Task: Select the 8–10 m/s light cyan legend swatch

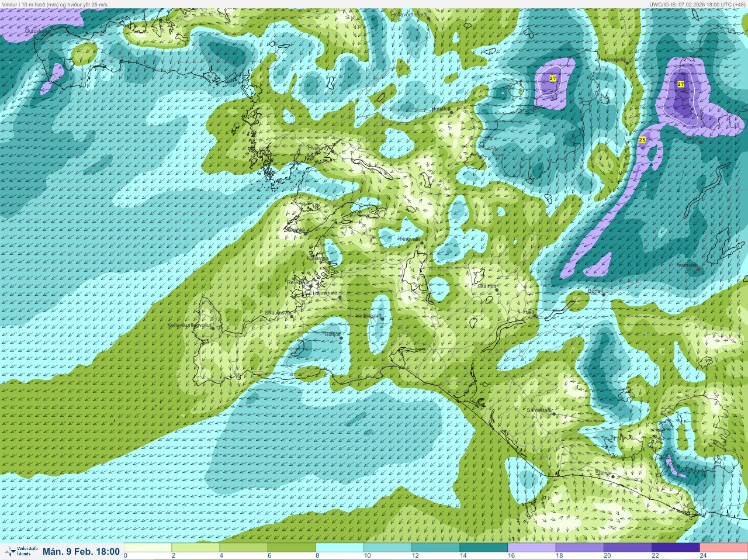Action: tap(340, 548)
